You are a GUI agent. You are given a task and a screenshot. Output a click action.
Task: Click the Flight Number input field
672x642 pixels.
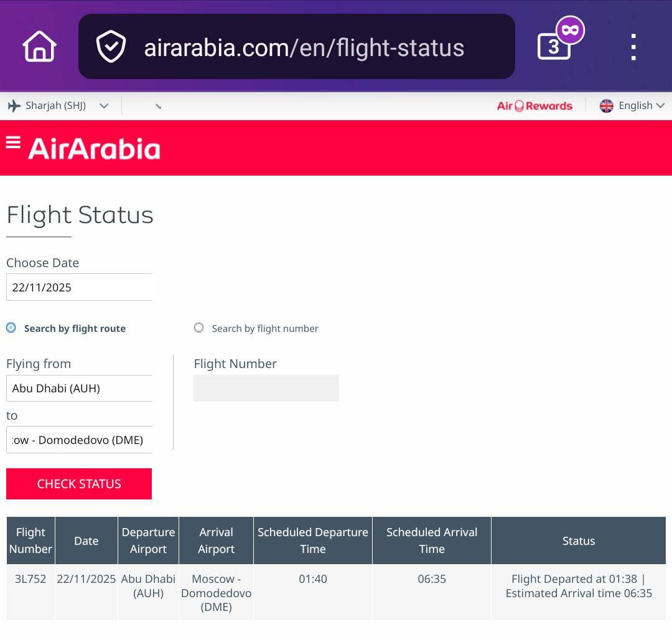coord(266,388)
